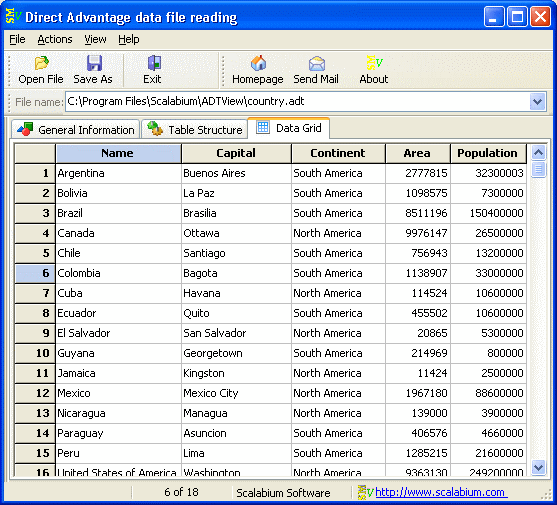Click the grid scrollbar up arrow

(x=538, y=153)
